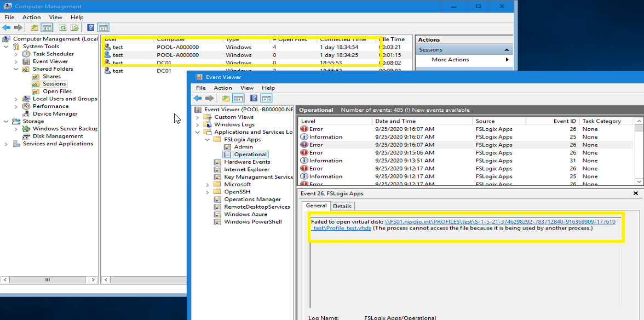The height and width of the screenshot is (320, 644).
Task: Select RemoteDesktopServices log
Action: 257,207
